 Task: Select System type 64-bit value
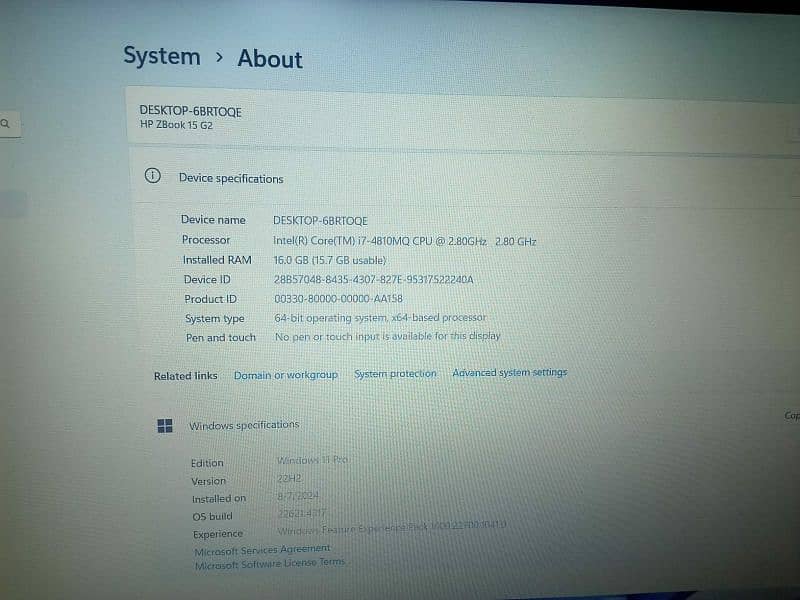tap(380, 317)
